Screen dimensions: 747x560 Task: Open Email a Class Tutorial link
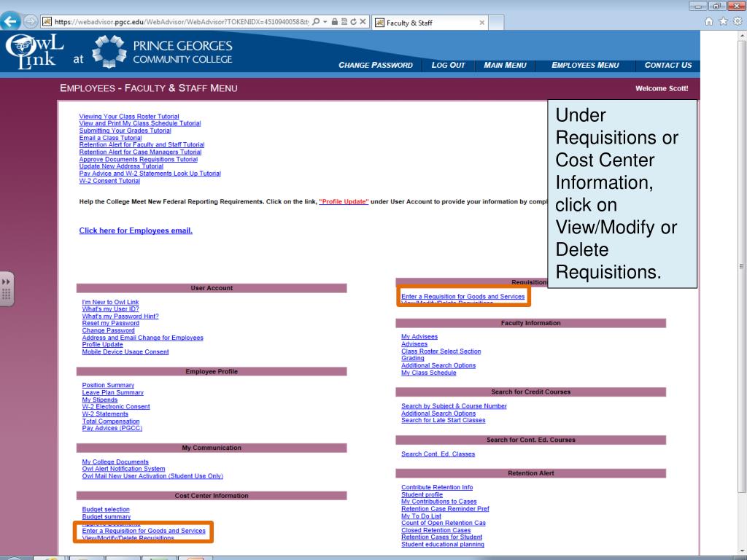[111, 138]
